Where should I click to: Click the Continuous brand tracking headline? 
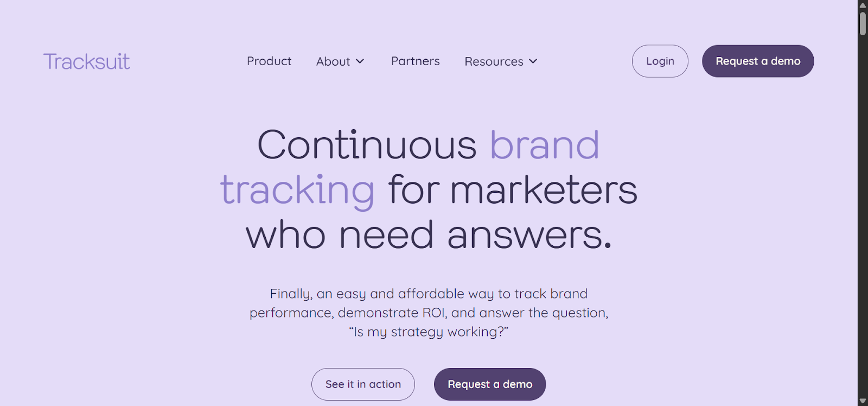click(x=428, y=189)
